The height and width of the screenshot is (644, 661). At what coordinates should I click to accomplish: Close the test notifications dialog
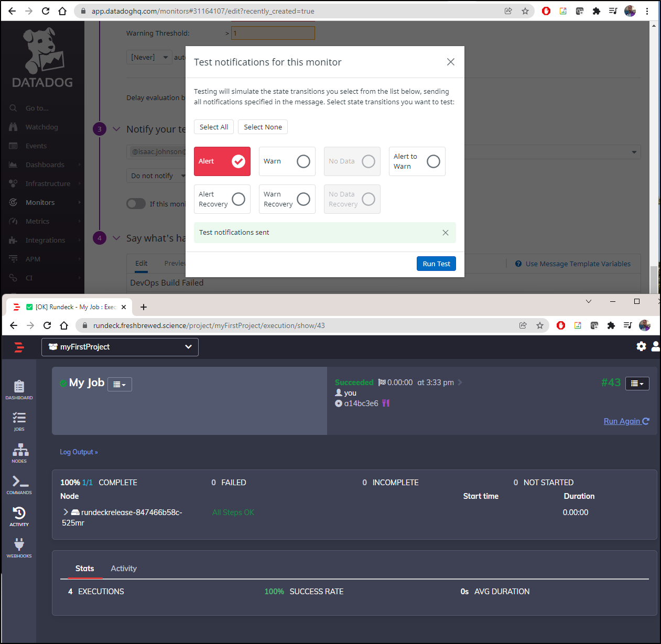[x=450, y=62]
